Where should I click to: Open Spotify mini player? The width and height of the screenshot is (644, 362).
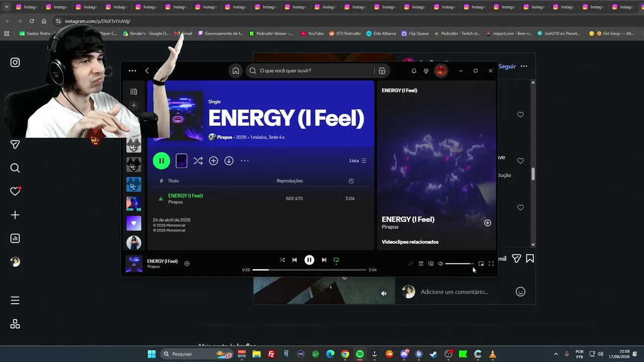pos(481,263)
